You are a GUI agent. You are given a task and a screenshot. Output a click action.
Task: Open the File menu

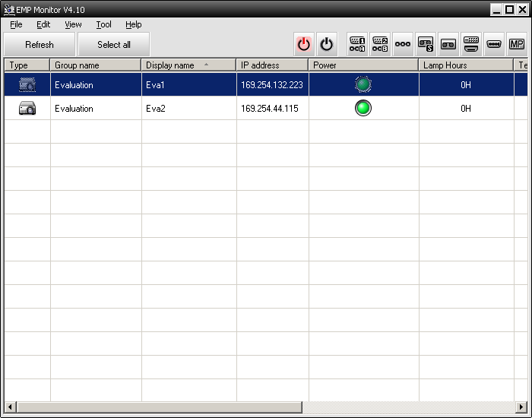16,24
